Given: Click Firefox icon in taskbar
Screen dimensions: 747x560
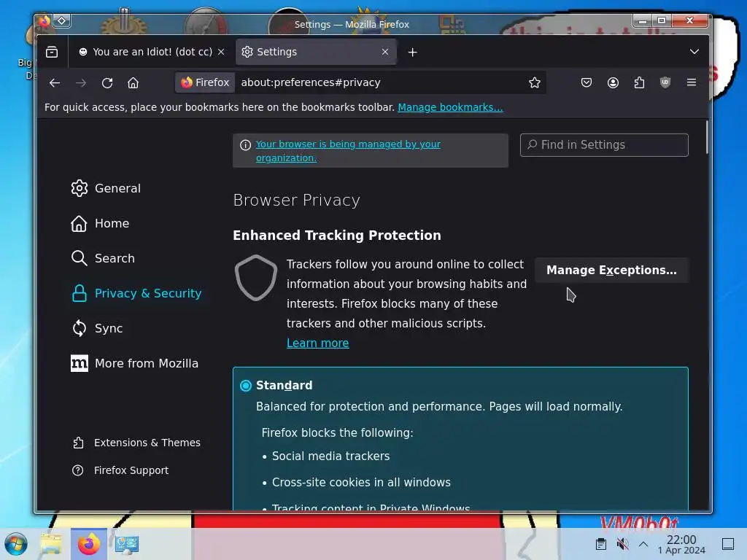Looking at the screenshot, I should tap(88, 544).
